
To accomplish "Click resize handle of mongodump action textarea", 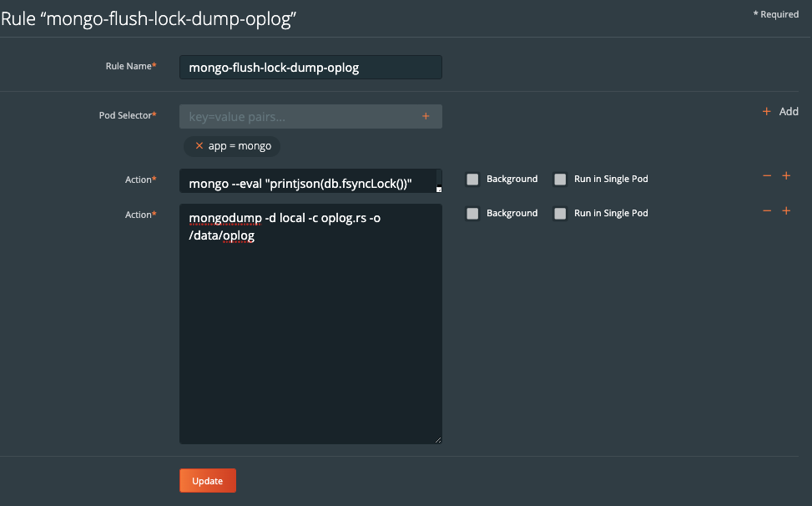I will click(x=437, y=439).
